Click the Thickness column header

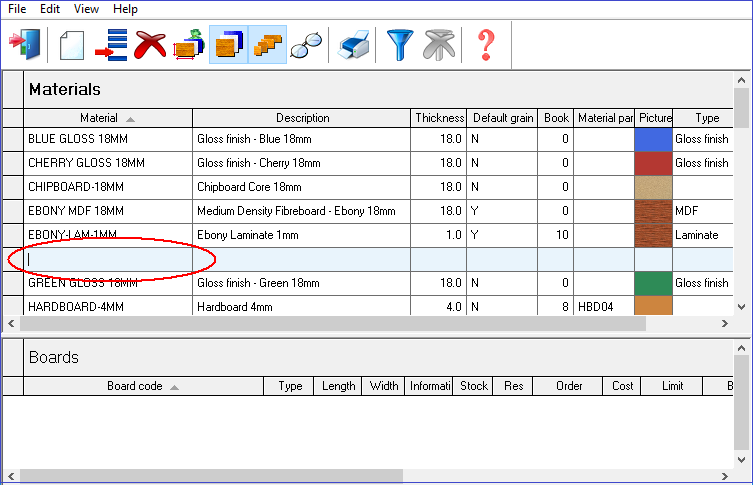pyautogui.click(x=439, y=118)
